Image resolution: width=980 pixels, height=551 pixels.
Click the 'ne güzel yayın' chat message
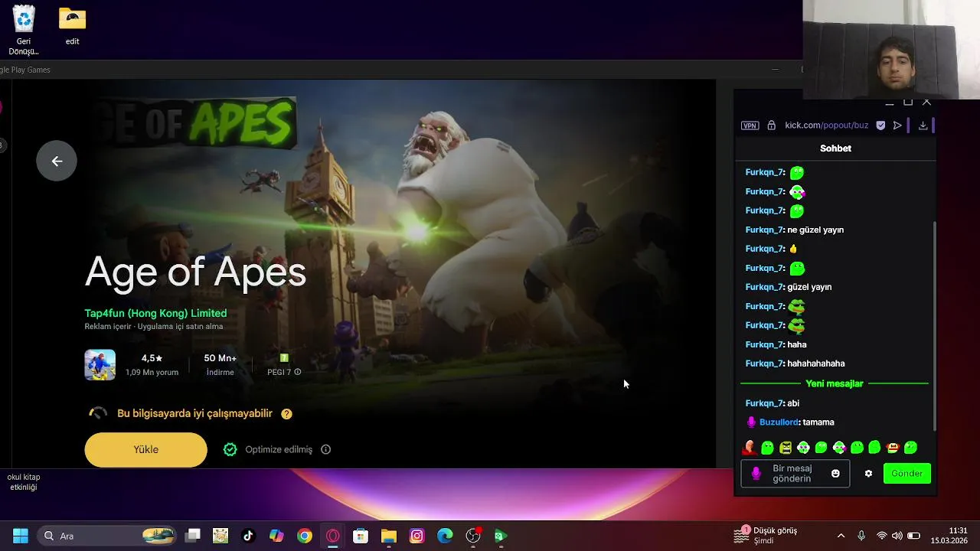[815, 230]
